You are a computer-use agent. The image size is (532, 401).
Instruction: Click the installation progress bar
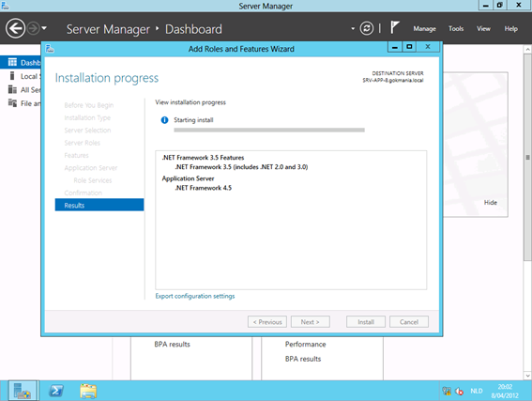269,130
